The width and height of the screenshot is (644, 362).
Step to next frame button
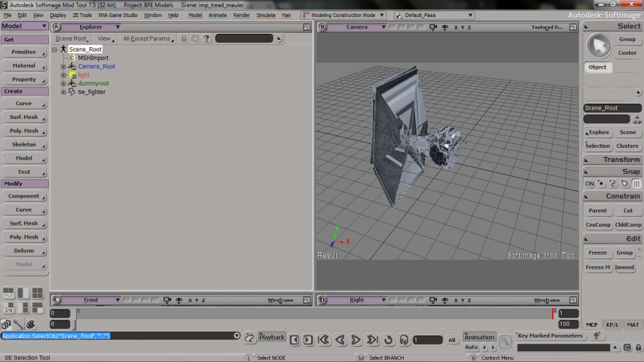tap(308, 340)
